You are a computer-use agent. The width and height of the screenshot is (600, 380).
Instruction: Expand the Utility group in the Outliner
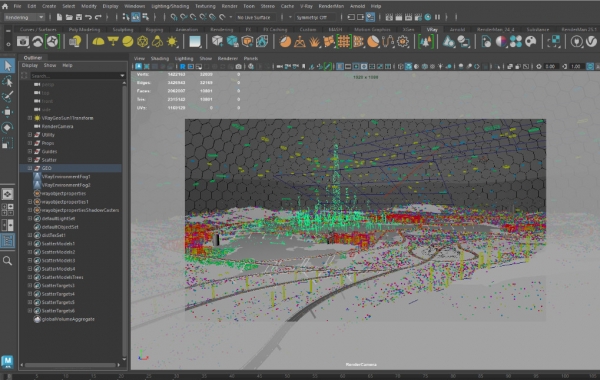(x=30, y=135)
